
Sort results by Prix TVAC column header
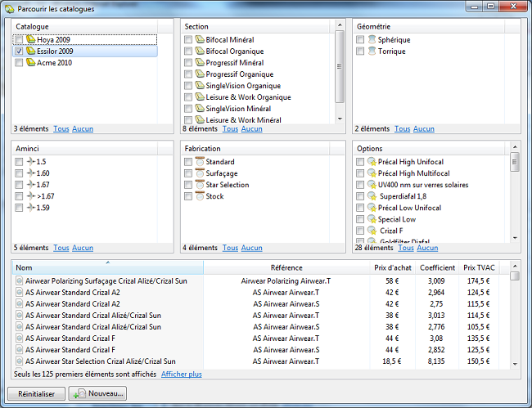[479, 267]
